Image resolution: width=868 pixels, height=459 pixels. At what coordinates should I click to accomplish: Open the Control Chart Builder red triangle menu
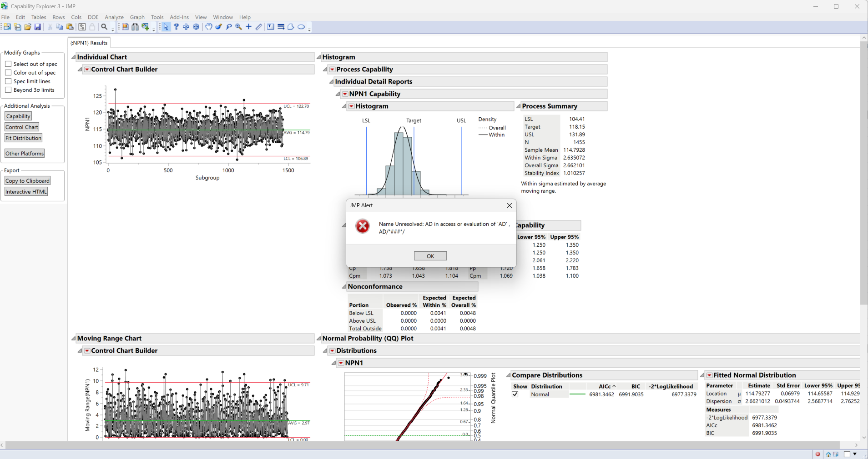coord(87,69)
